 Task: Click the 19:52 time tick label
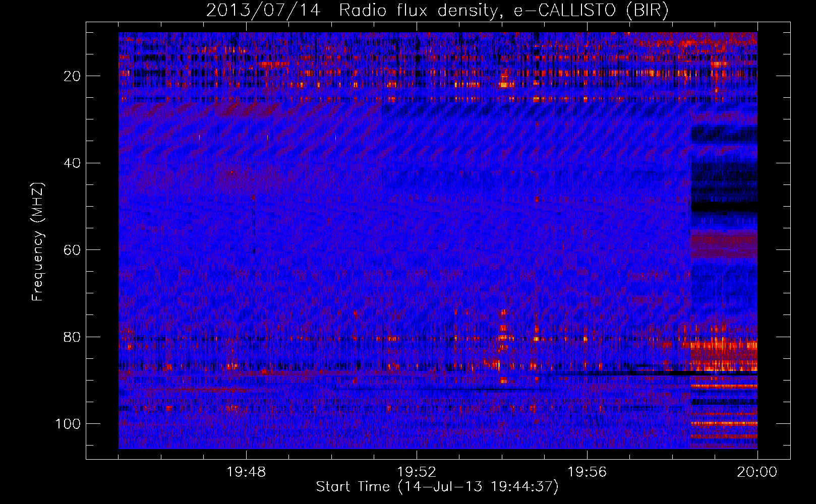click(x=417, y=472)
